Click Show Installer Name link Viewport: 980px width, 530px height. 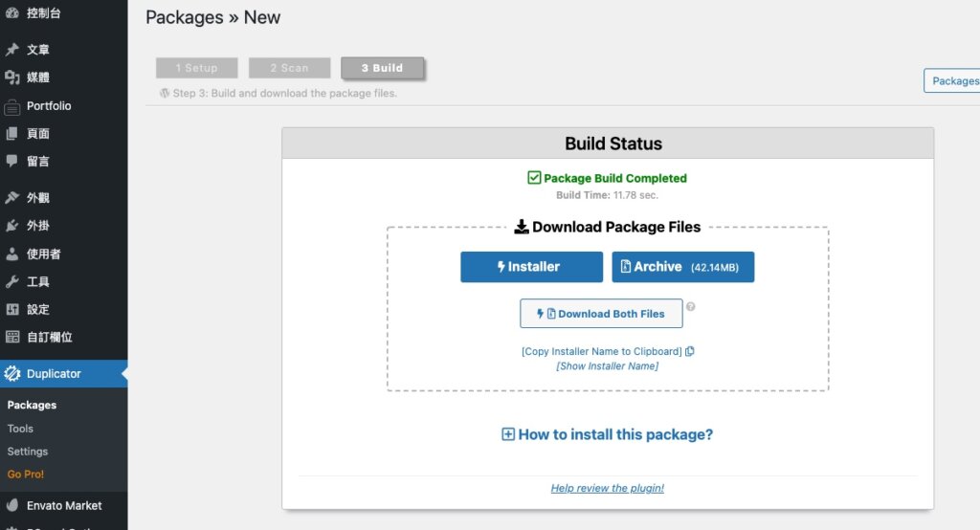pyautogui.click(x=608, y=366)
